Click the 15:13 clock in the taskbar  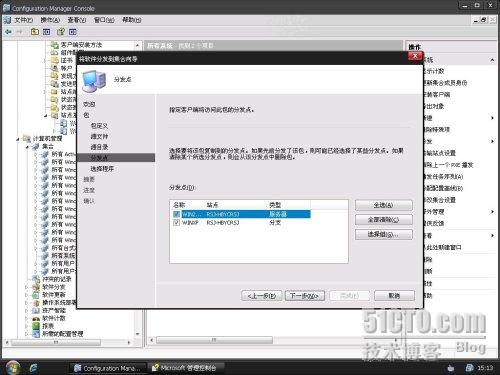point(485,368)
